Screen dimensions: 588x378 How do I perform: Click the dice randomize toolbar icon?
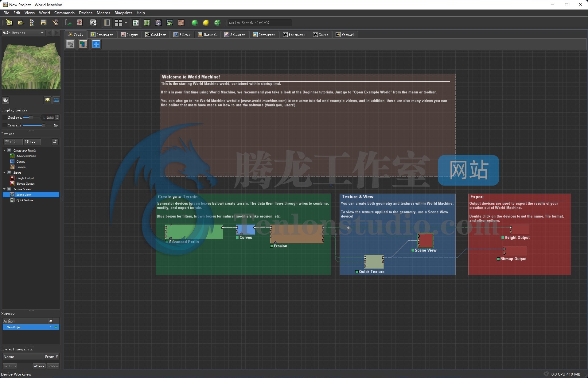click(x=93, y=23)
